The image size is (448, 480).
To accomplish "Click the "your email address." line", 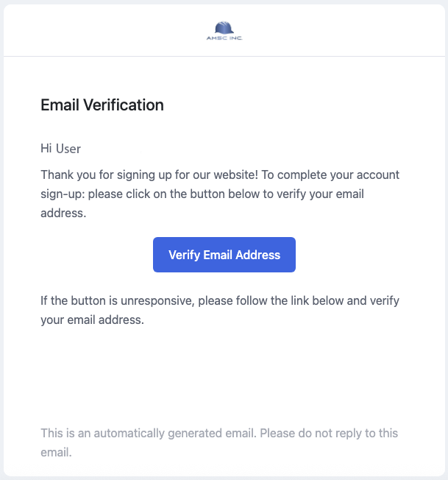I will coord(92,320).
